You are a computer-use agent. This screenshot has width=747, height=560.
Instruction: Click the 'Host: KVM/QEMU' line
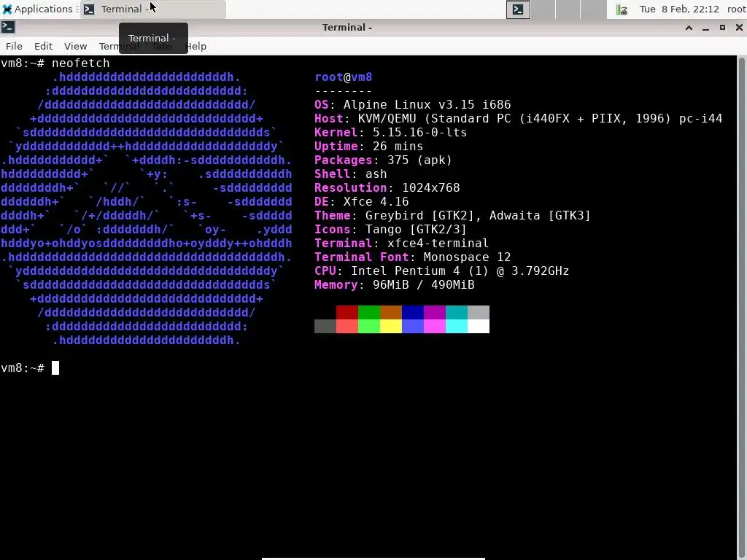coord(519,119)
